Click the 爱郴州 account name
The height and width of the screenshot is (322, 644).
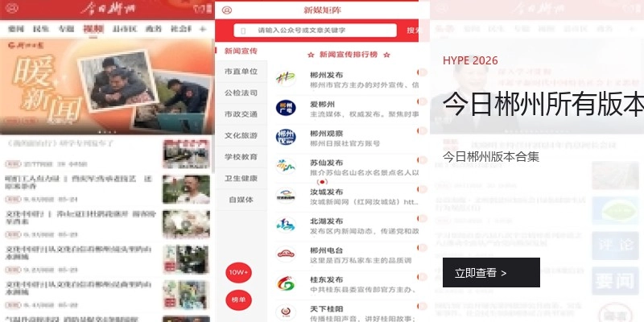(323, 105)
